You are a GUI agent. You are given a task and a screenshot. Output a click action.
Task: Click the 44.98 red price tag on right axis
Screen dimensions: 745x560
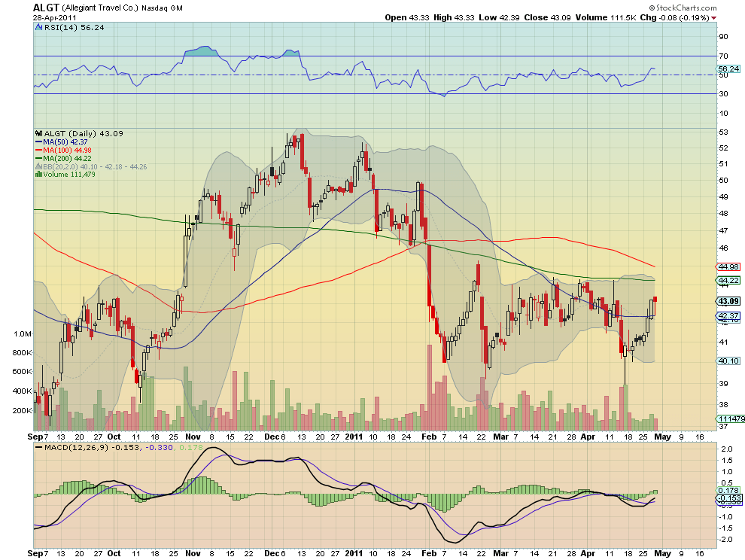728,266
